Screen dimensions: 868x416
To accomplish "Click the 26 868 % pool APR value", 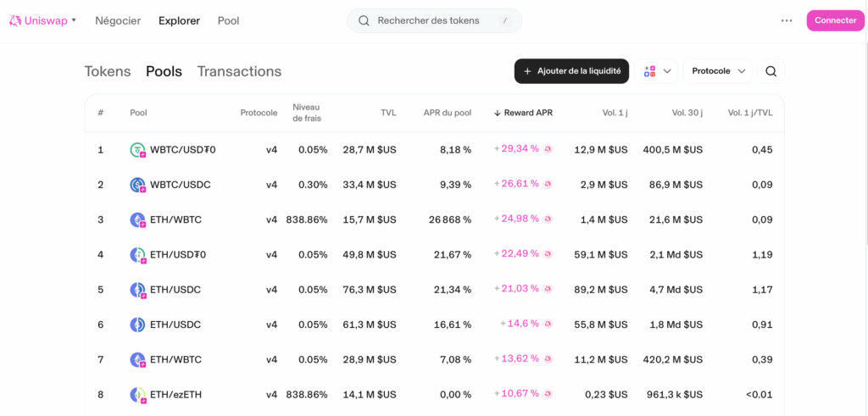I will (x=450, y=219).
